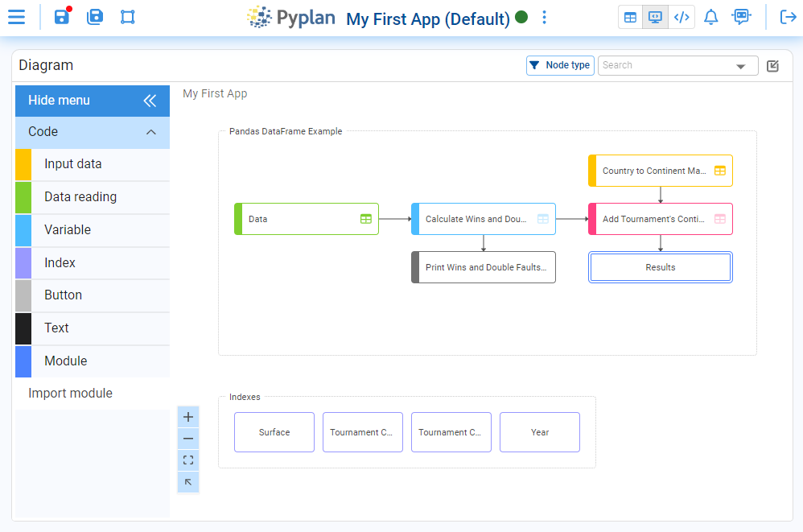
Task: Zoom in on the diagram
Action: coord(188,417)
